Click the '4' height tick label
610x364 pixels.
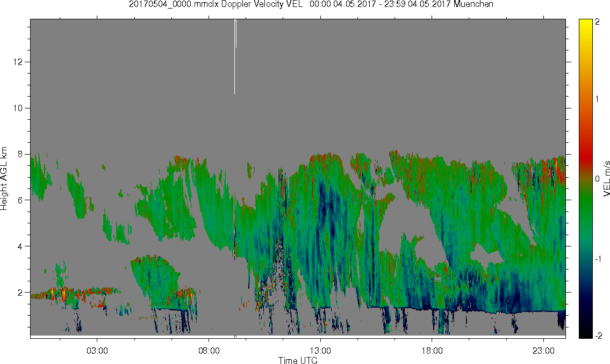(20, 246)
